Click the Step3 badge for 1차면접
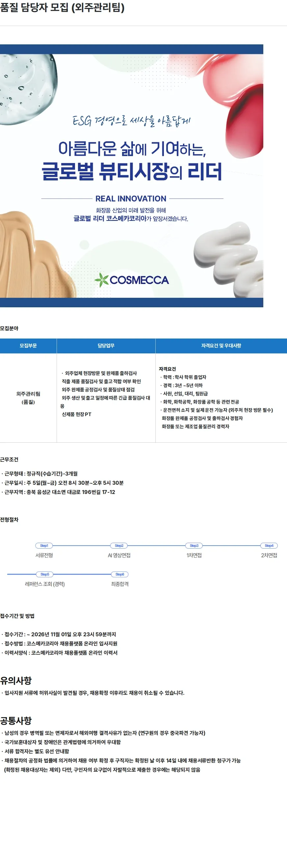This screenshot has width=287, height=868. tap(194, 546)
